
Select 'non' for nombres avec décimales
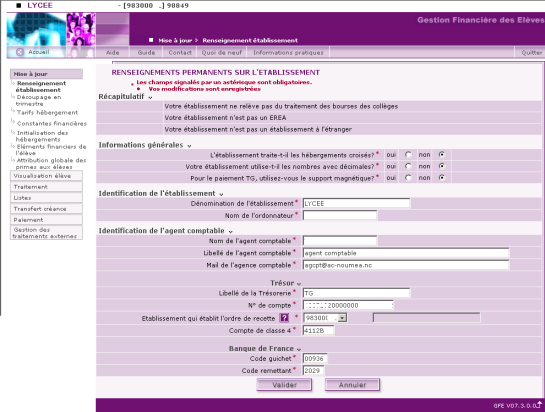tap(441, 166)
